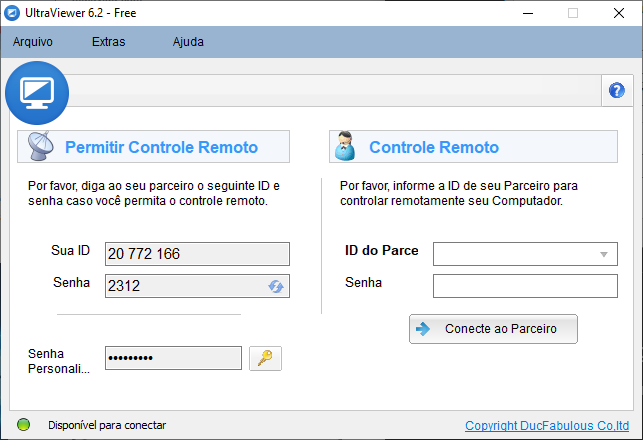This screenshot has height=440, width=643.
Task: Open the Ajuda menu
Action: click(188, 42)
